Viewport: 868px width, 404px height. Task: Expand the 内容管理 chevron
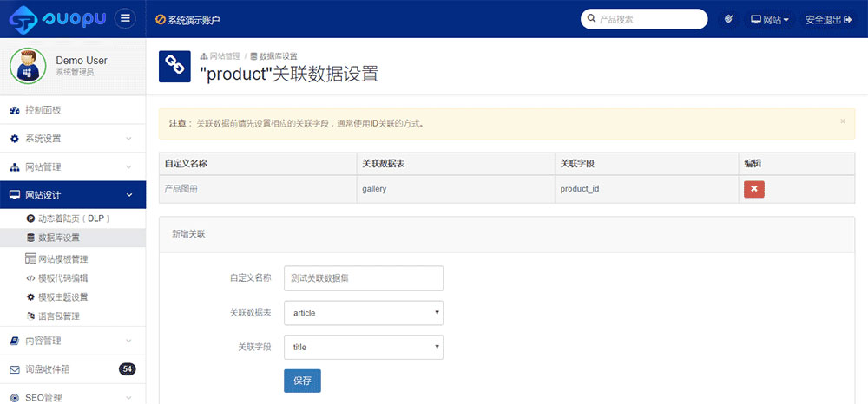click(128, 341)
